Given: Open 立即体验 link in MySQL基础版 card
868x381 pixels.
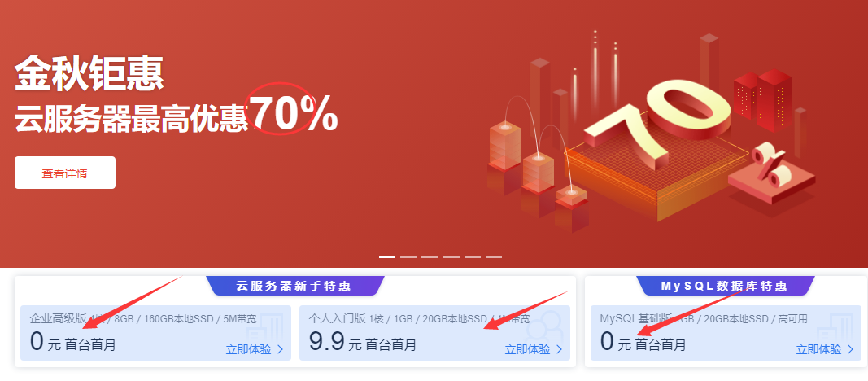Looking at the screenshot, I should click(818, 349).
